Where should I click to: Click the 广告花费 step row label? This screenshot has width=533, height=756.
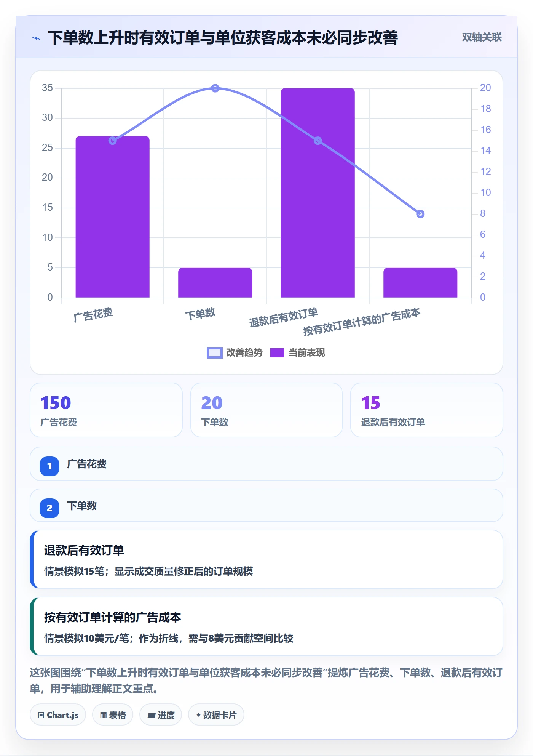tap(87, 464)
